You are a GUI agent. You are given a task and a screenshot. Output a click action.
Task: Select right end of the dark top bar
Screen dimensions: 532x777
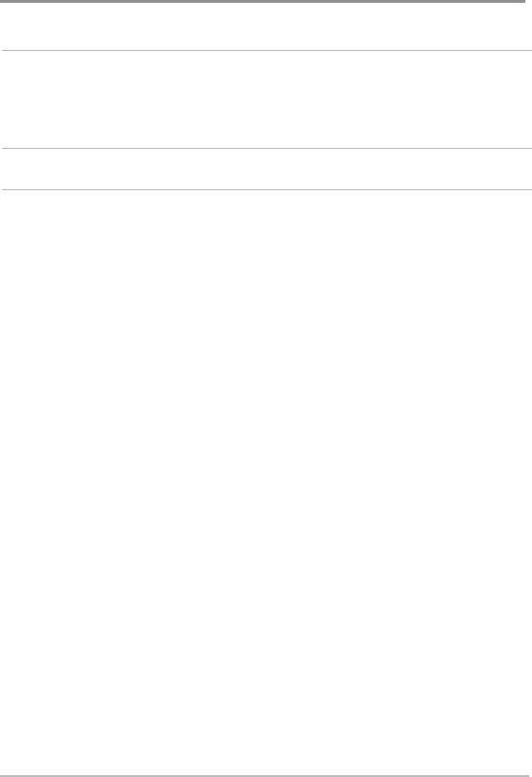524,2
